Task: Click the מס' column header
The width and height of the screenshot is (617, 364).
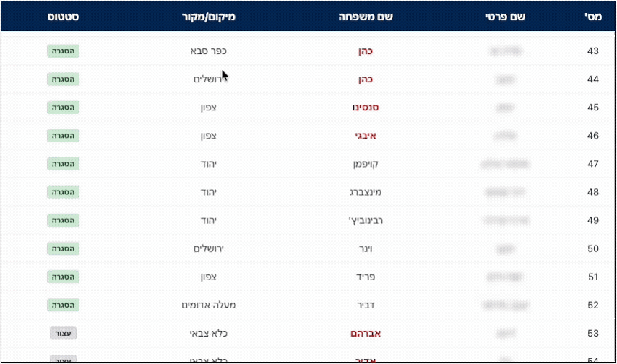Action: point(592,16)
